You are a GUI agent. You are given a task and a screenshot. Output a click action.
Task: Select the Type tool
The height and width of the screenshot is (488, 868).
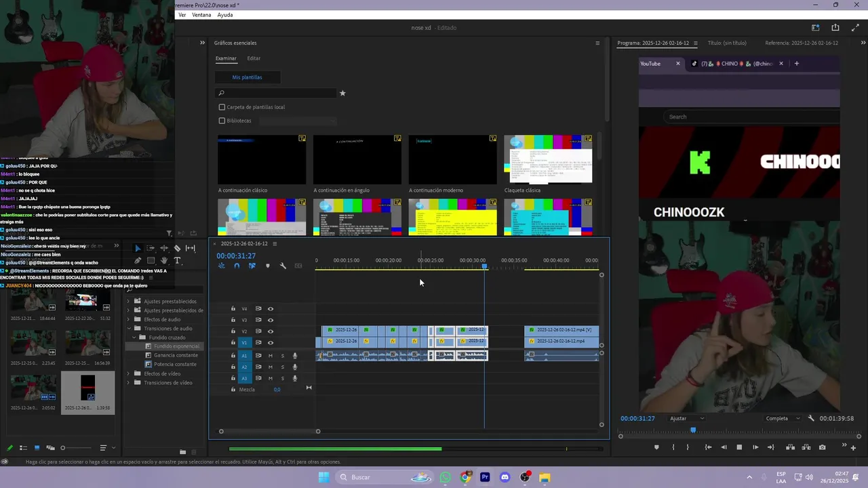tap(177, 260)
